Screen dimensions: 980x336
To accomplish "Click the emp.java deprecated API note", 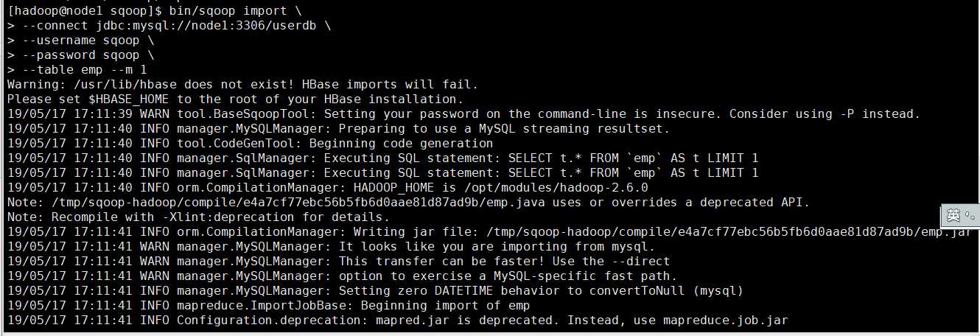I will coord(409,203).
